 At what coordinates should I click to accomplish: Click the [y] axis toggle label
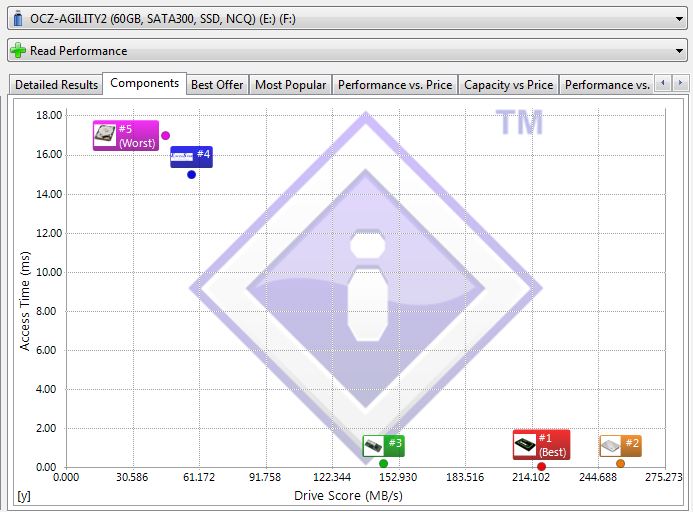click(24, 496)
